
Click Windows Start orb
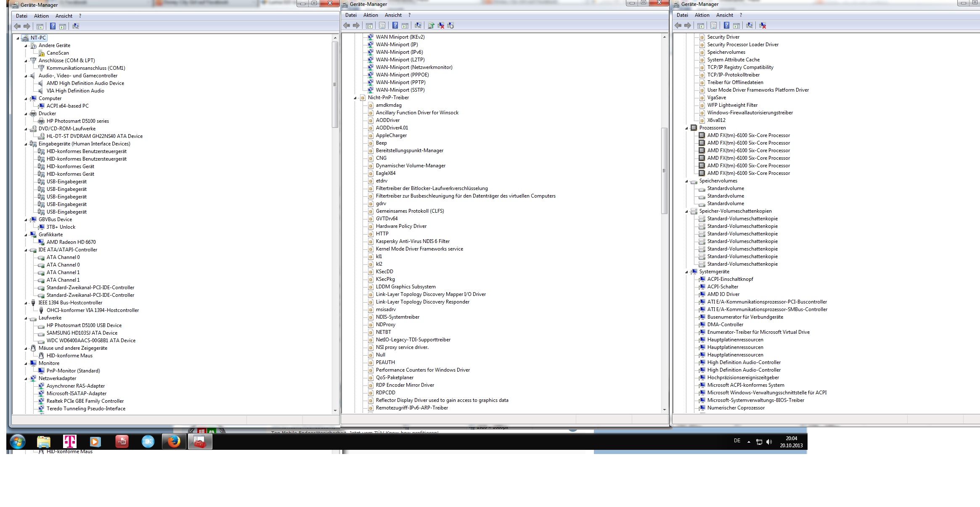[x=17, y=441]
